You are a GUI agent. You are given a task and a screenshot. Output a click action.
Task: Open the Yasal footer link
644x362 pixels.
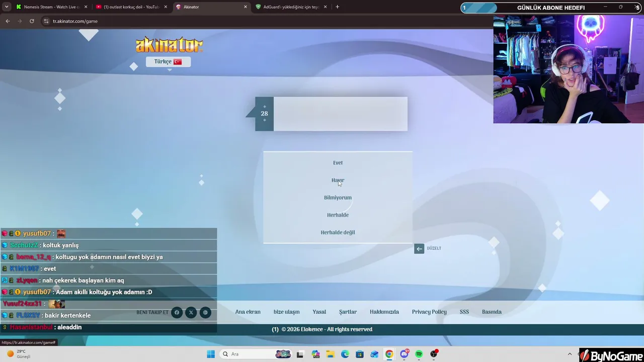click(319, 312)
